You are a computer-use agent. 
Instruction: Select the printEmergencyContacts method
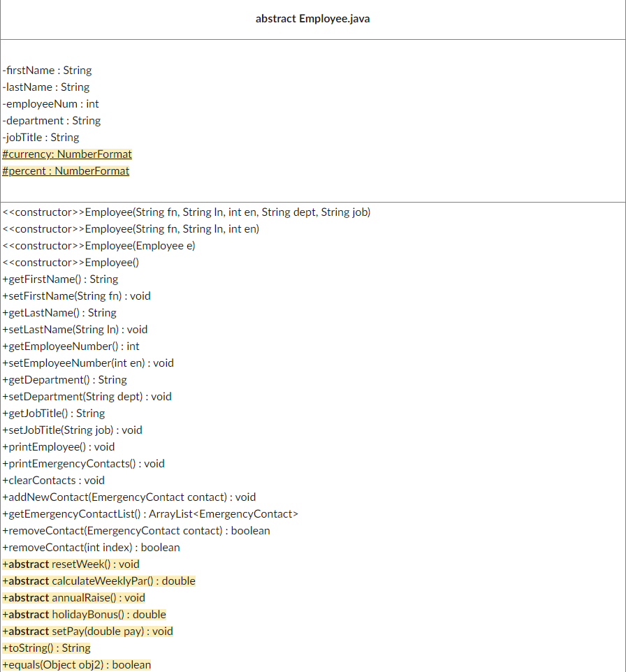[84, 463]
